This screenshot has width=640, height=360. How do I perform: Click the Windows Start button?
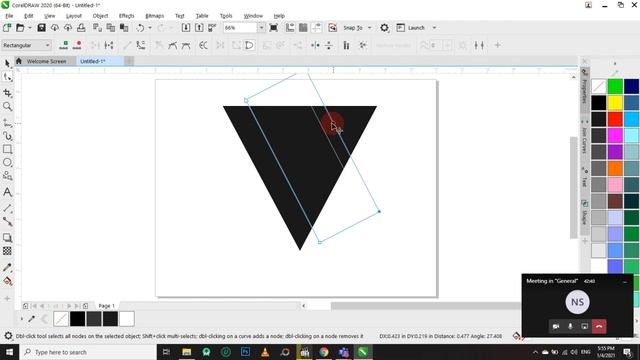[x=9, y=352]
